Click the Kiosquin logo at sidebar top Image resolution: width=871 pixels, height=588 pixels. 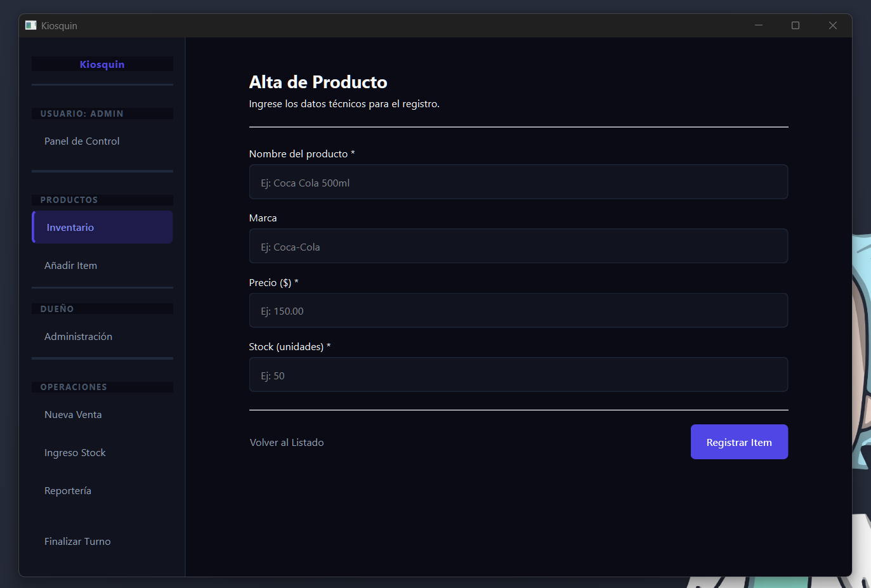pos(102,64)
